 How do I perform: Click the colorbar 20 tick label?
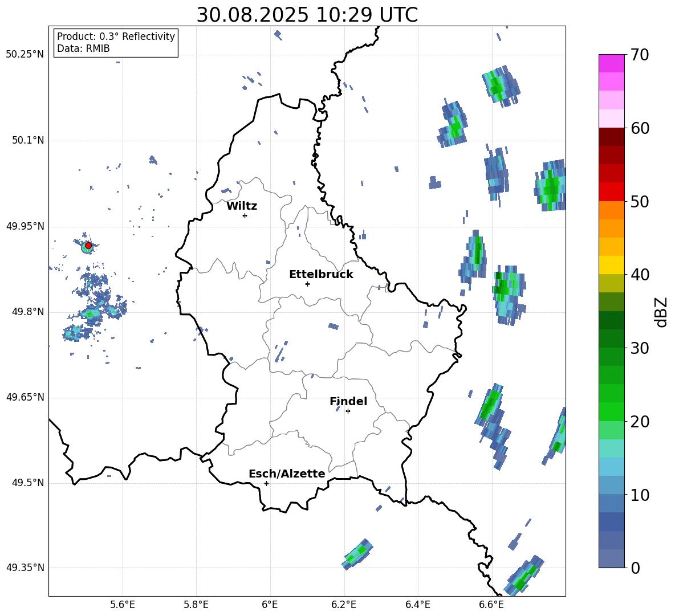640,422
